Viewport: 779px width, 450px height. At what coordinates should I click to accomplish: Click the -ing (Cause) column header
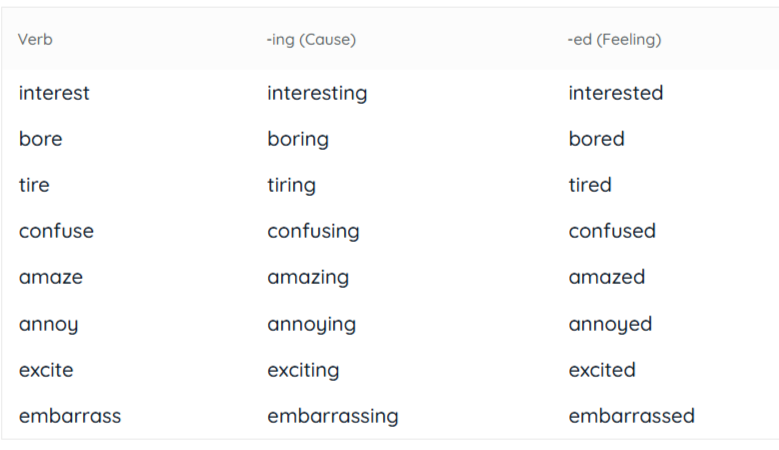pyautogui.click(x=312, y=39)
